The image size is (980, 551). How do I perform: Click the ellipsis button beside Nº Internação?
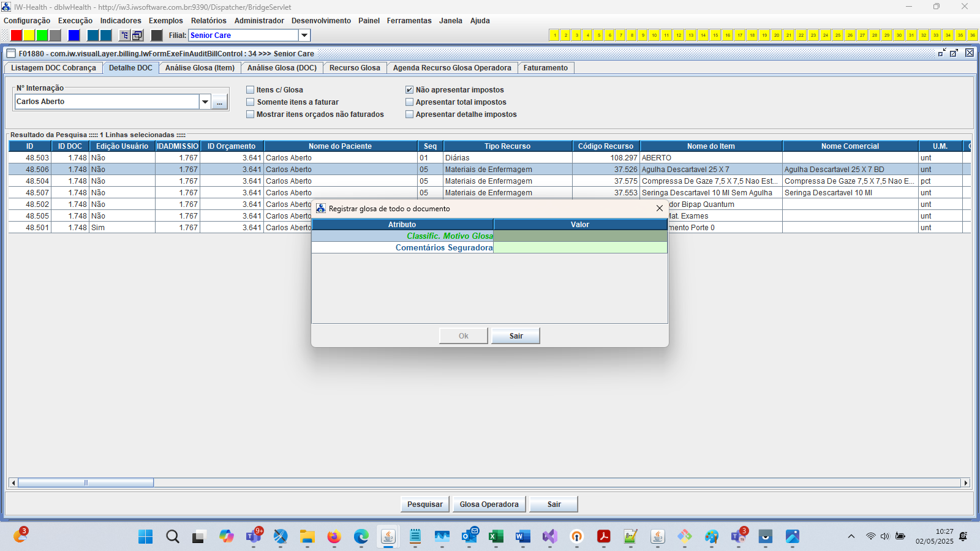[219, 102]
